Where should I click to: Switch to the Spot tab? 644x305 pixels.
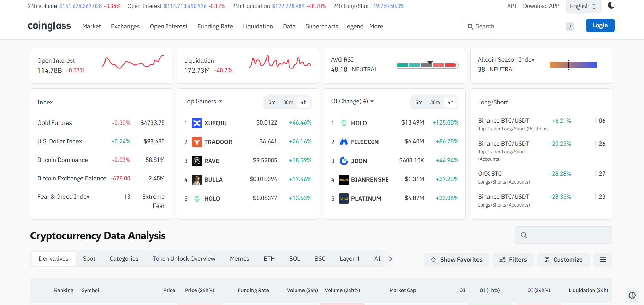89,259
